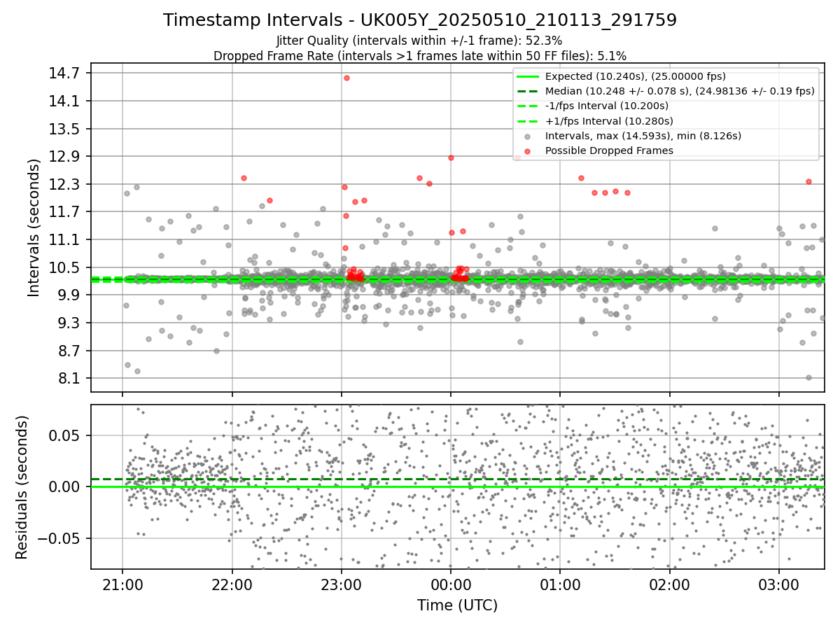Click the 00:00 time tick label
This screenshot has height=630, width=840.
pos(451,584)
